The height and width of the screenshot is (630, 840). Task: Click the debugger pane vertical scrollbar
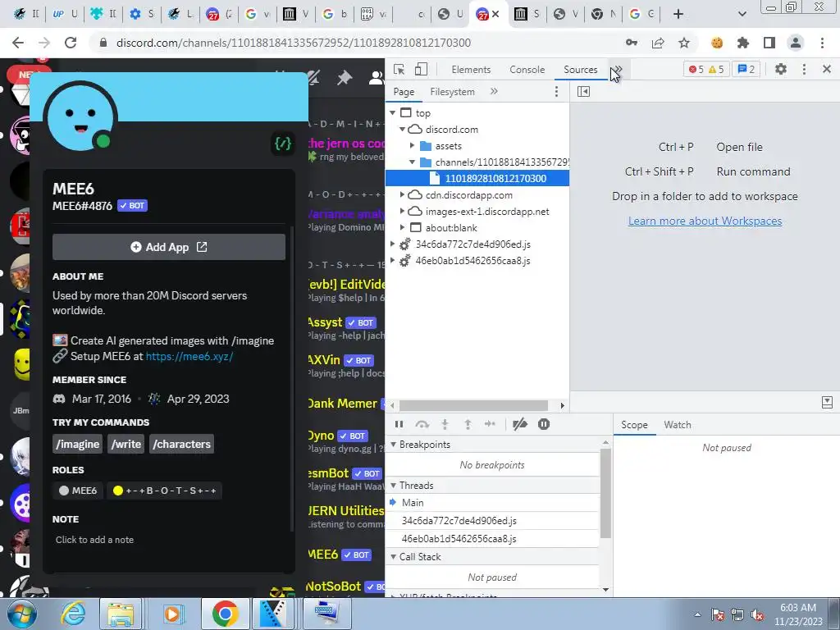[605, 493]
